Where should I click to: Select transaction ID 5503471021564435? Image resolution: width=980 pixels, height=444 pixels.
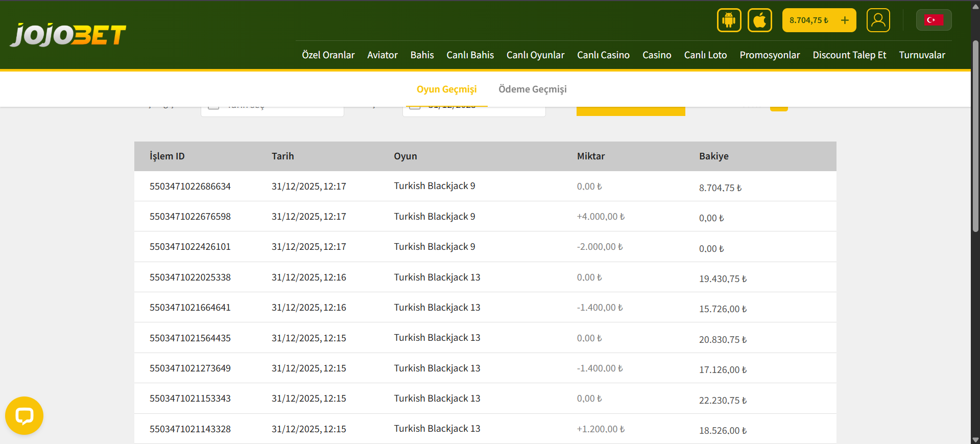point(190,338)
